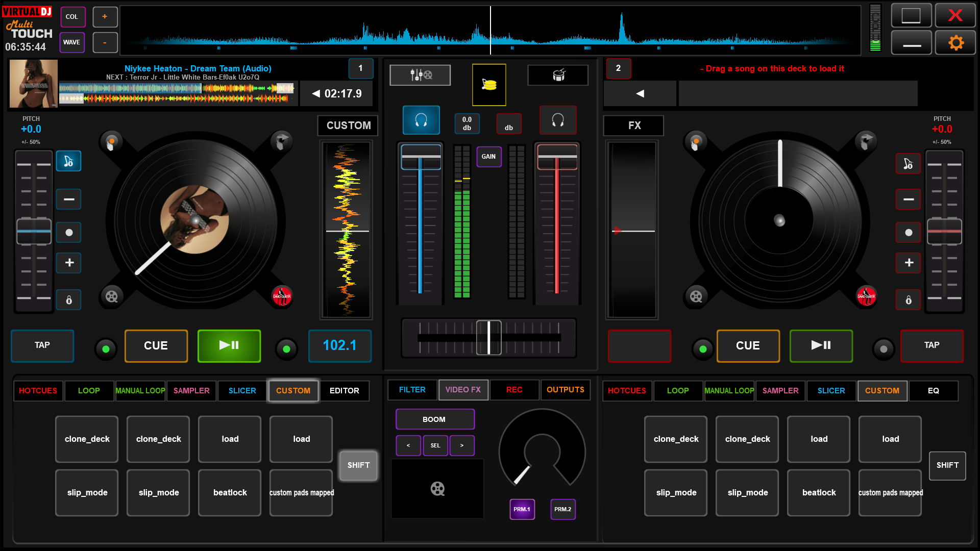Toggle the PRM.1 parameter button
The width and height of the screenshot is (980, 551).
[x=522, y=509]
